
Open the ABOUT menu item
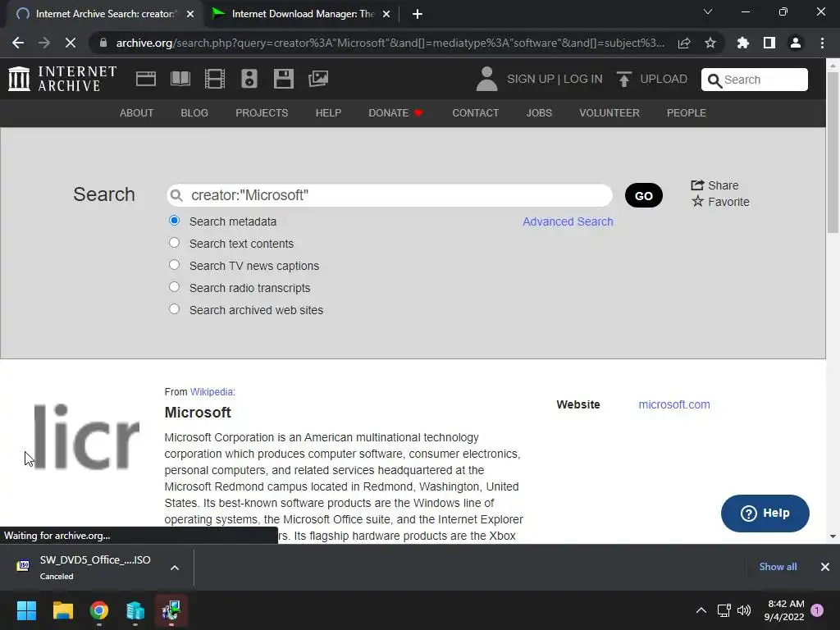point(137,113)
